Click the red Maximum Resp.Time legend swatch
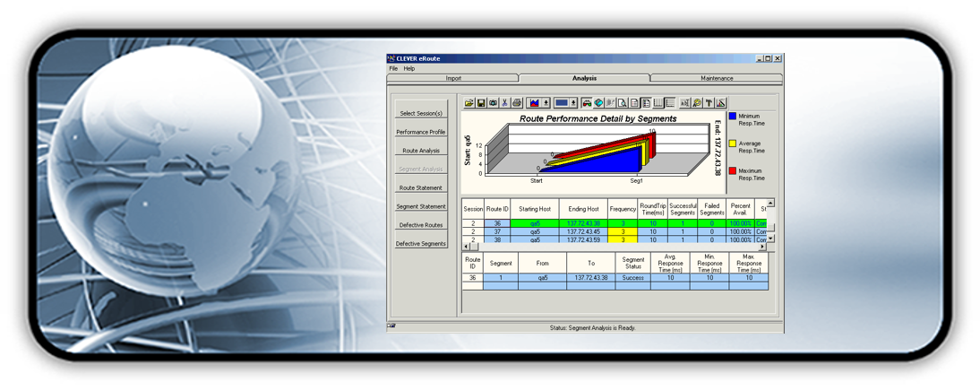 pos(733,170)
